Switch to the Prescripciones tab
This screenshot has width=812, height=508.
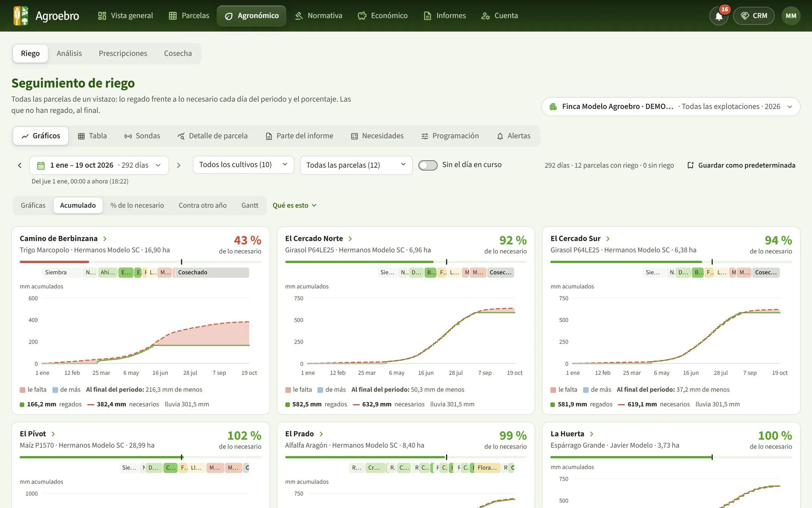point(123,53)
